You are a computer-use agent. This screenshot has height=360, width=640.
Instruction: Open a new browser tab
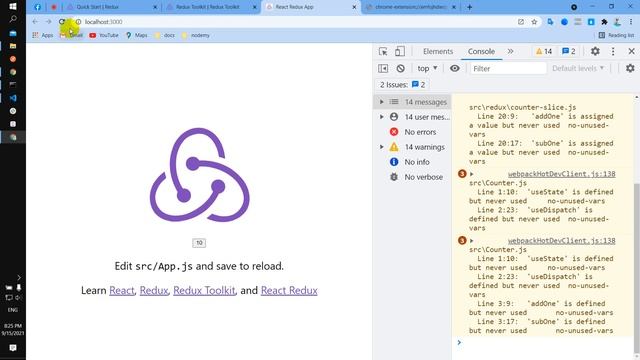pyautogui.click(x=469, y=7)
